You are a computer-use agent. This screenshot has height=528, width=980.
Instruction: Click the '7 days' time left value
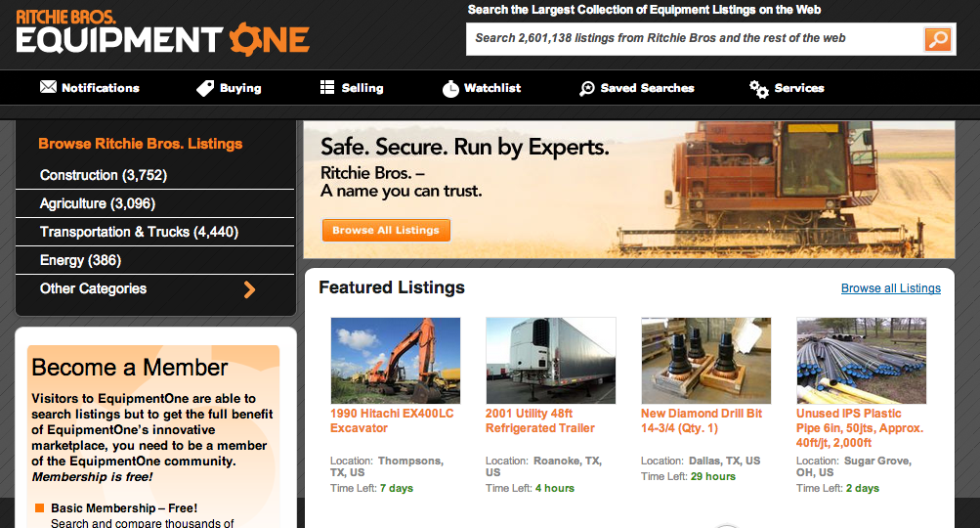[397, 489]
